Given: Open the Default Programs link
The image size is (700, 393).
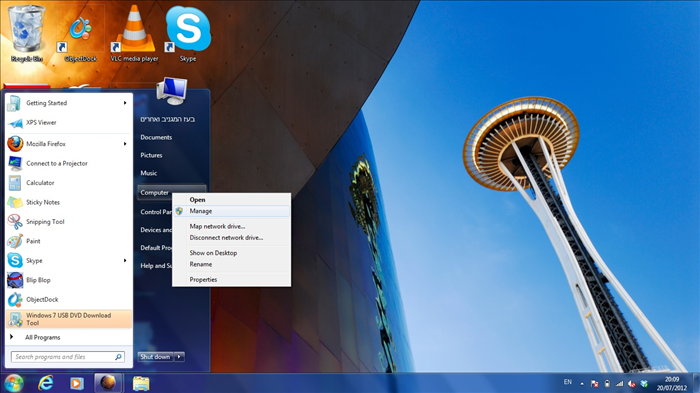Looking at the screenshot, I should (155, 248).
